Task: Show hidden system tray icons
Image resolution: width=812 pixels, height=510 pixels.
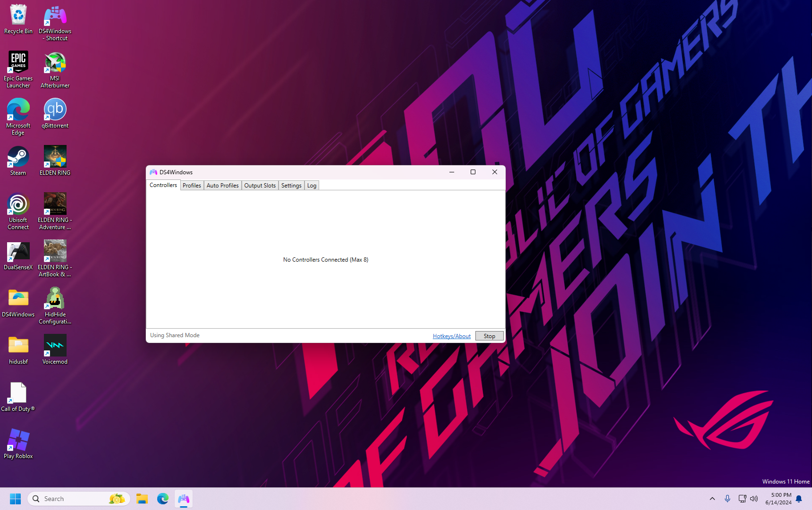Action: pos(712,499)
